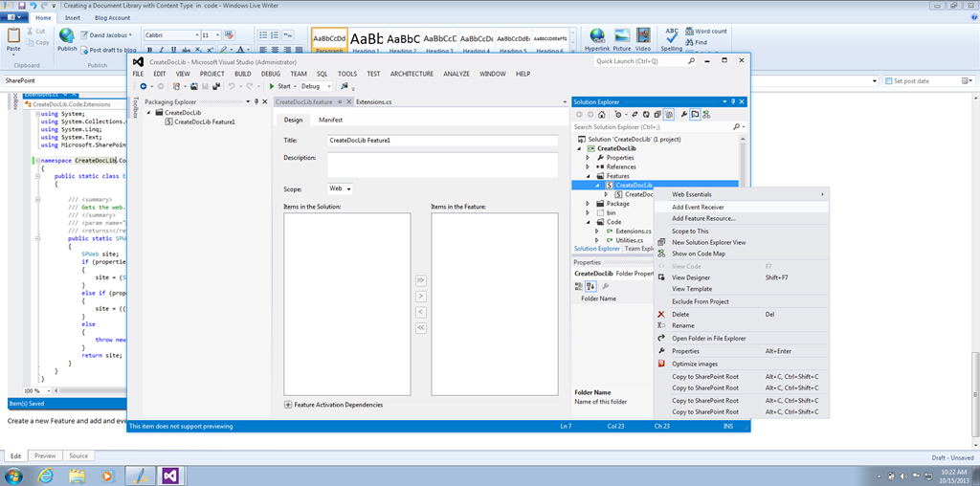Click Word count in Live Writer ribbon
Viewport: 980px width, 486px height.
pos(705,32)
